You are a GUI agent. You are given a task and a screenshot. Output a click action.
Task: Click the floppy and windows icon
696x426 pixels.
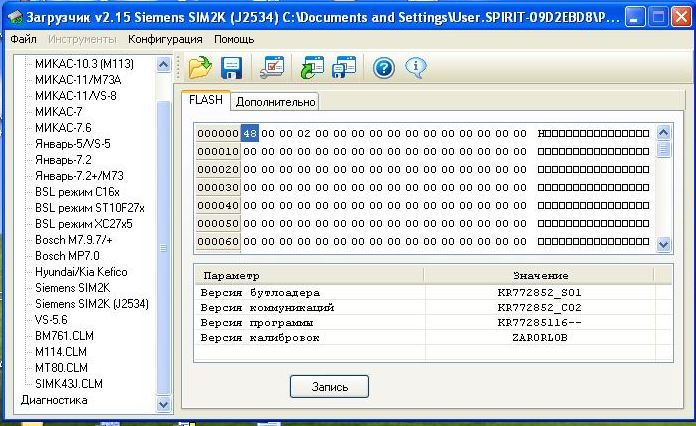point(344,68)
